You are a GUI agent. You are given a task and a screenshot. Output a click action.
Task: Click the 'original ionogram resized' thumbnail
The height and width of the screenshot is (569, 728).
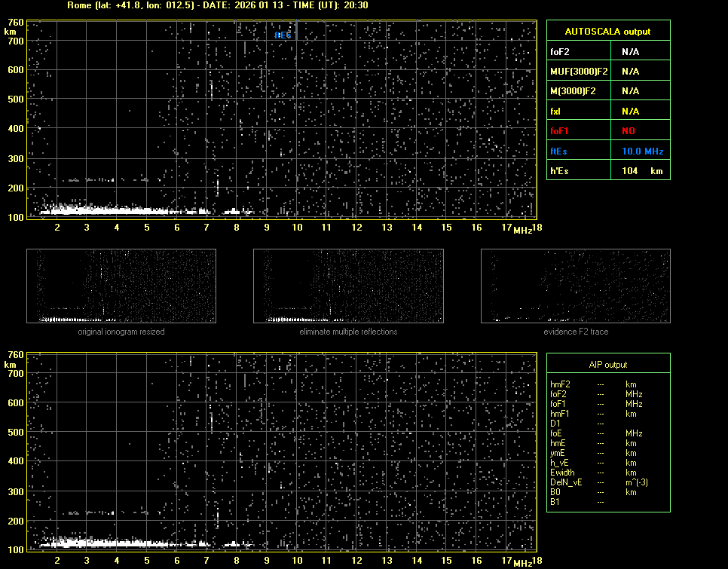[x=121, y=286]
